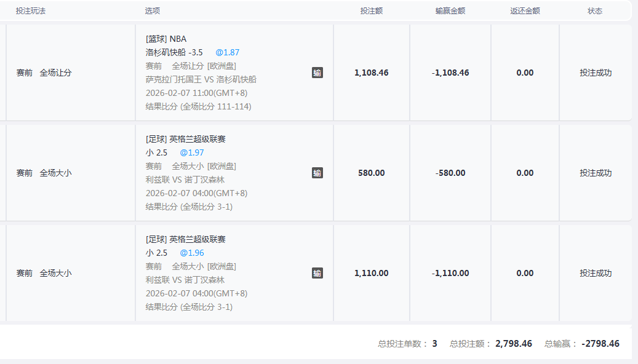Select the 1,108.46 bet amount cell
638x364 pixels.
click(x=371, y=73)
